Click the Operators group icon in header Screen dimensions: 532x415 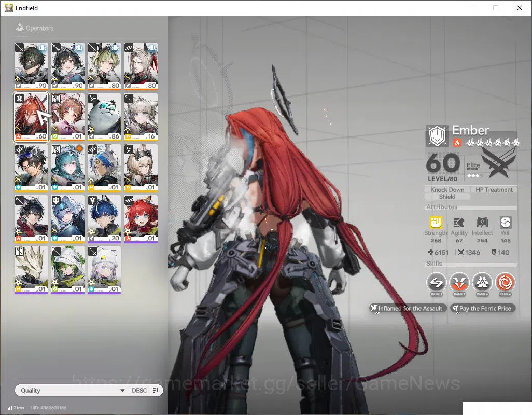pos(20,27)
